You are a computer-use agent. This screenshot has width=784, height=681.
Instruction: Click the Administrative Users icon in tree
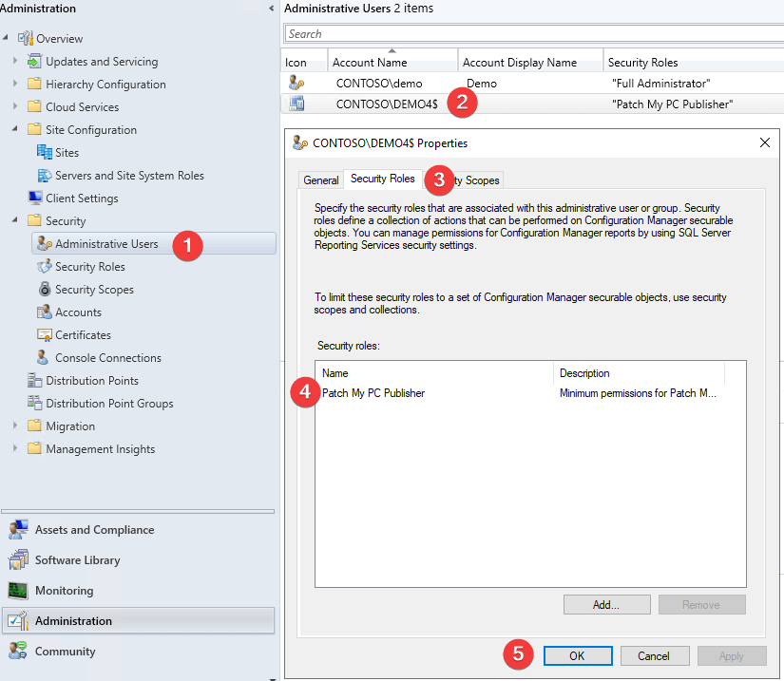point(45,243)
